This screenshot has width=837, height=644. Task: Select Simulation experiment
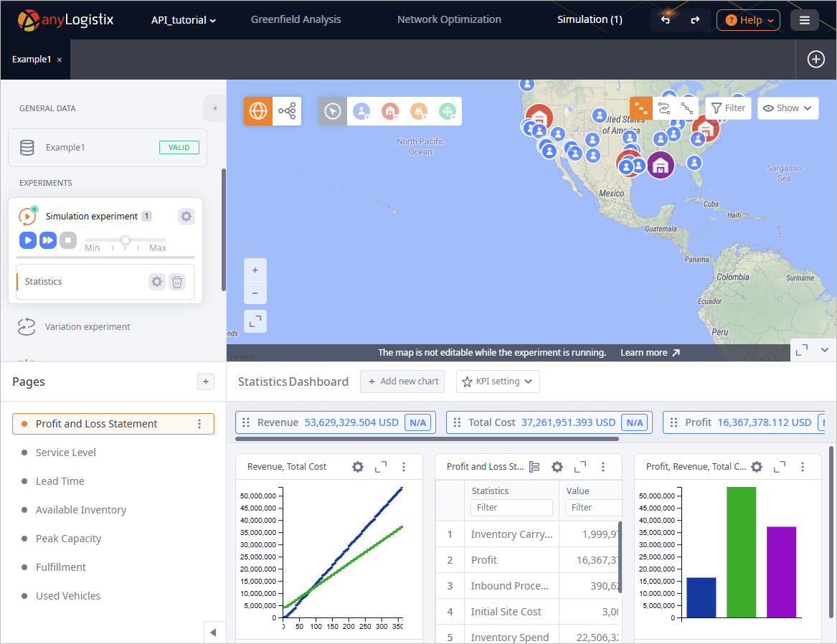[91, 216]
